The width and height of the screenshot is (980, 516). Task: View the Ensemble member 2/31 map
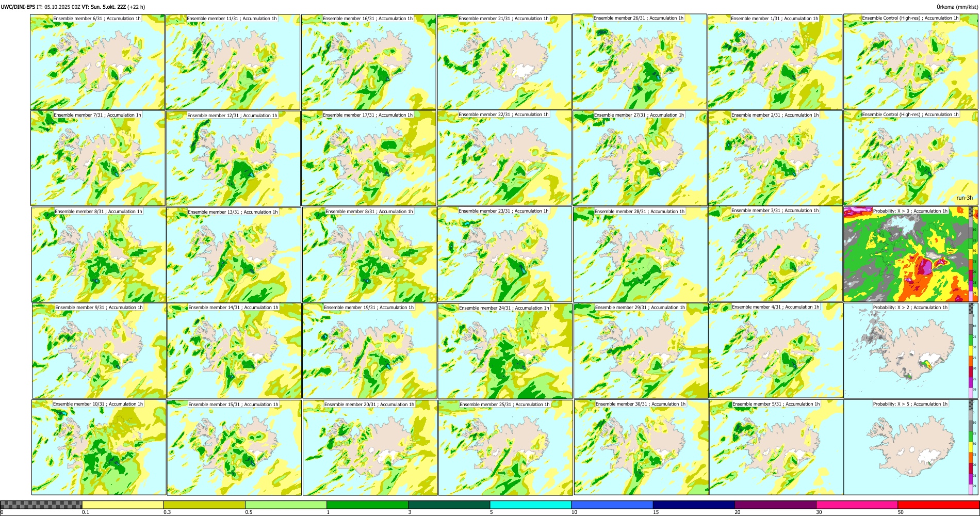click(x=775, y=158)
